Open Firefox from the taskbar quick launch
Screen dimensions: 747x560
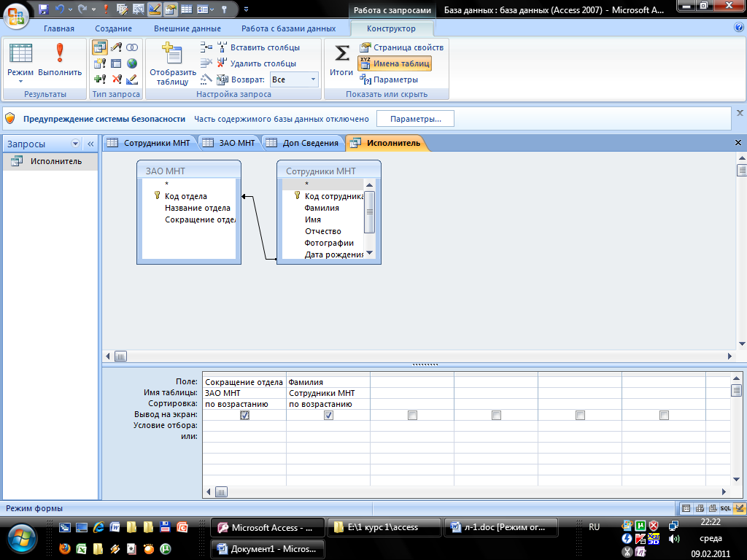pos(65,548)
